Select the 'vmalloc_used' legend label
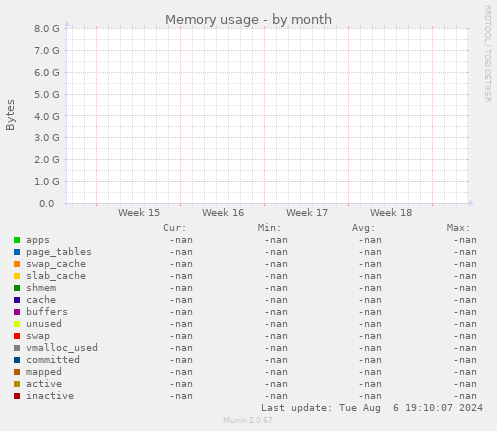The width and height of the screenshot is (497, 431). (62, 348)
